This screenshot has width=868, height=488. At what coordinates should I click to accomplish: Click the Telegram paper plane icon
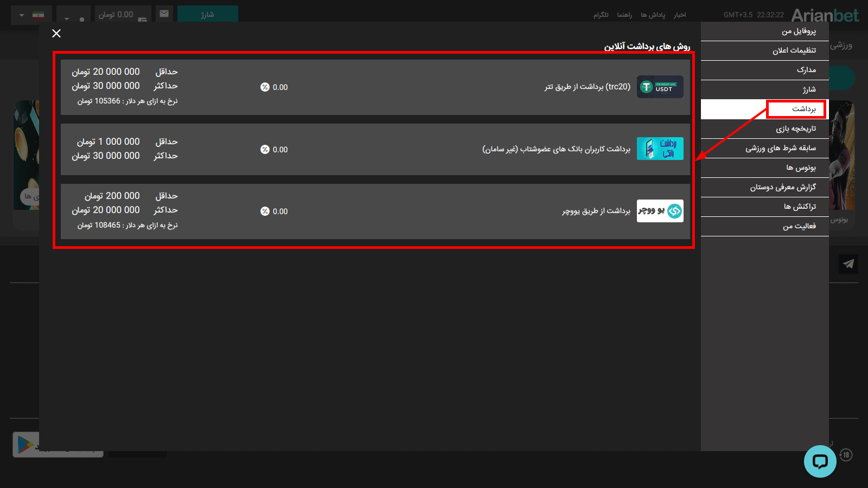848,264
